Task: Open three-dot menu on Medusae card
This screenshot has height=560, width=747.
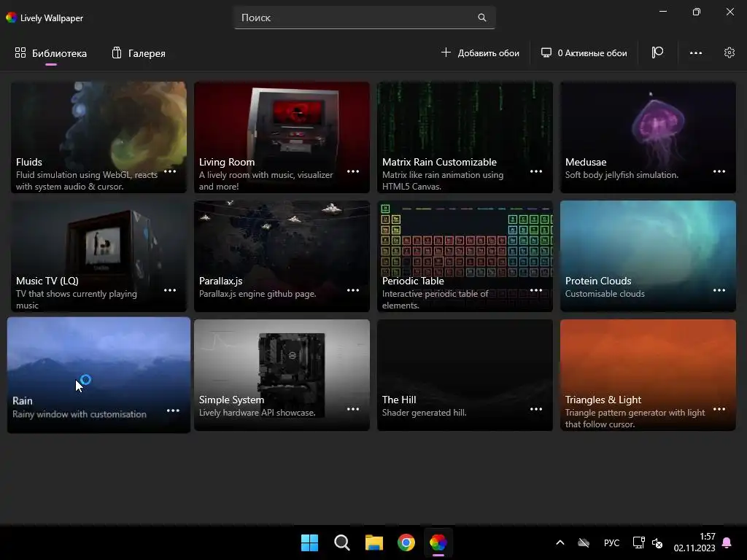Action: click(719, 171)
